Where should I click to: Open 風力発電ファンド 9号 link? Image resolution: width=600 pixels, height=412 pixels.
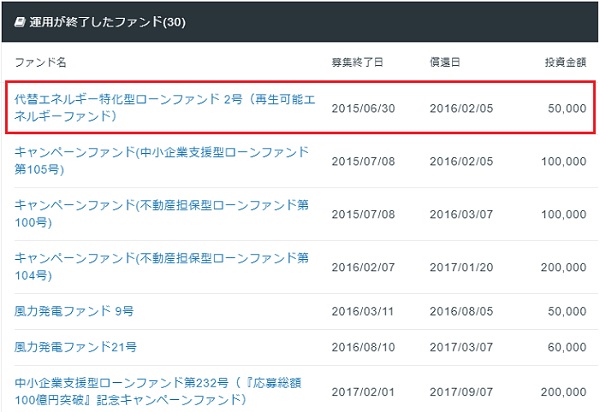(75, 311)
